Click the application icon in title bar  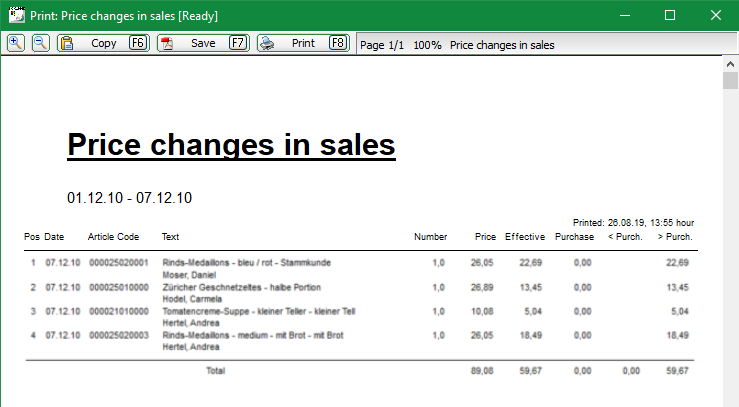pyautogui.click(x=16, y=15)
